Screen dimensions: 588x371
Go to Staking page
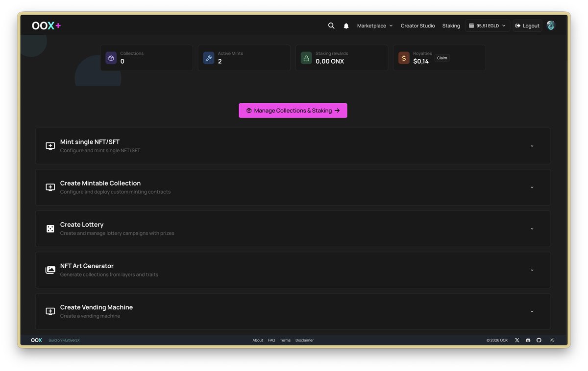point(451,26)
